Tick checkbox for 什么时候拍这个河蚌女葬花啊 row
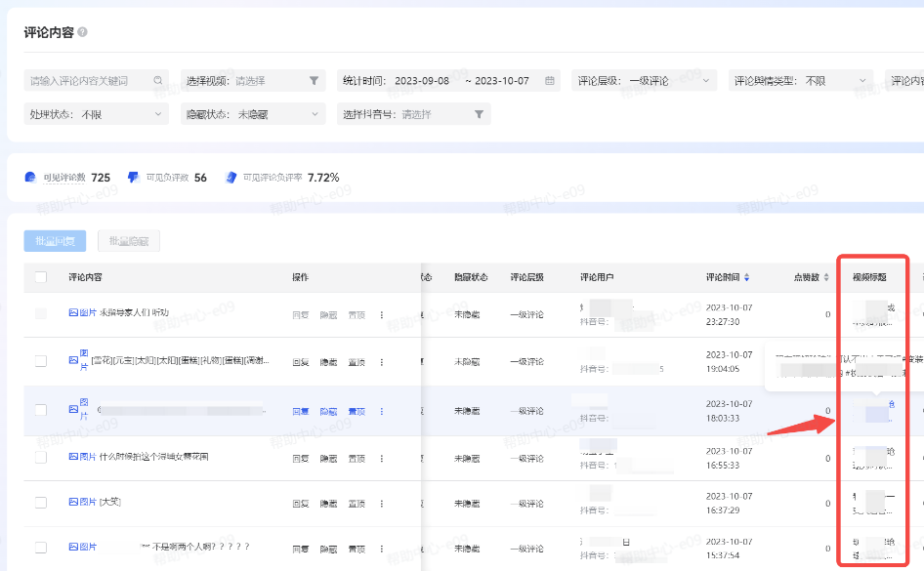The width and height of the screenshot is (924, 571). [41, 457]
